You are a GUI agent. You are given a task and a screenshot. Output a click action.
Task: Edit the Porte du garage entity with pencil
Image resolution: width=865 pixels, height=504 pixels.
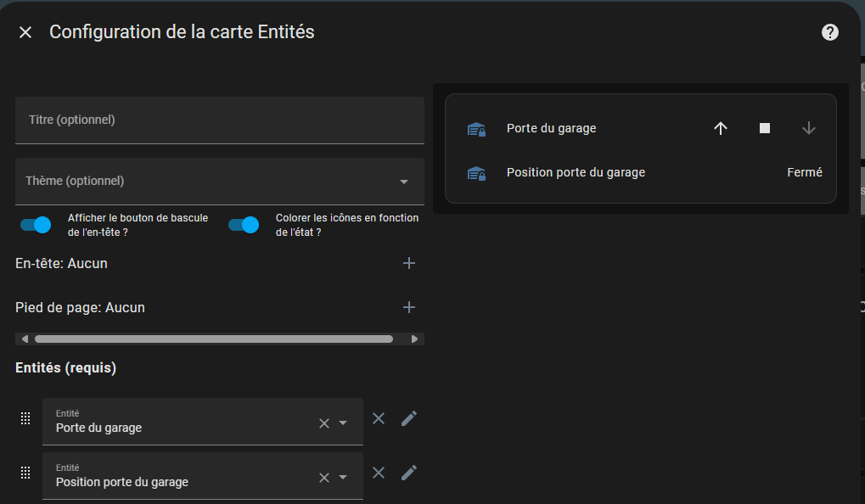(x=409, y=418)
